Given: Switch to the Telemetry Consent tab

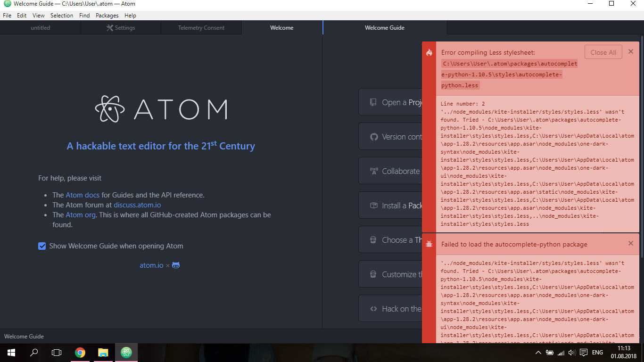Looking at the screenshot, I should tap(201, 27).
